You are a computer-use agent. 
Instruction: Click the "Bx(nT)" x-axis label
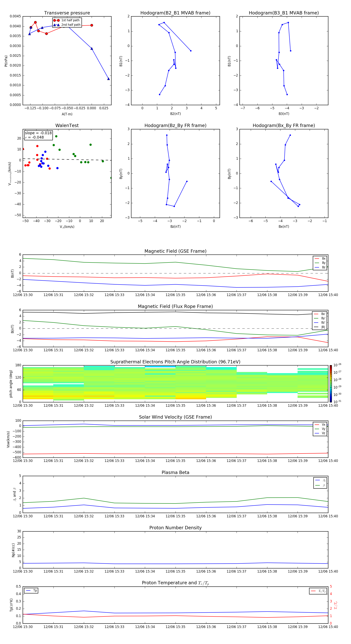[x=284, y=227]
